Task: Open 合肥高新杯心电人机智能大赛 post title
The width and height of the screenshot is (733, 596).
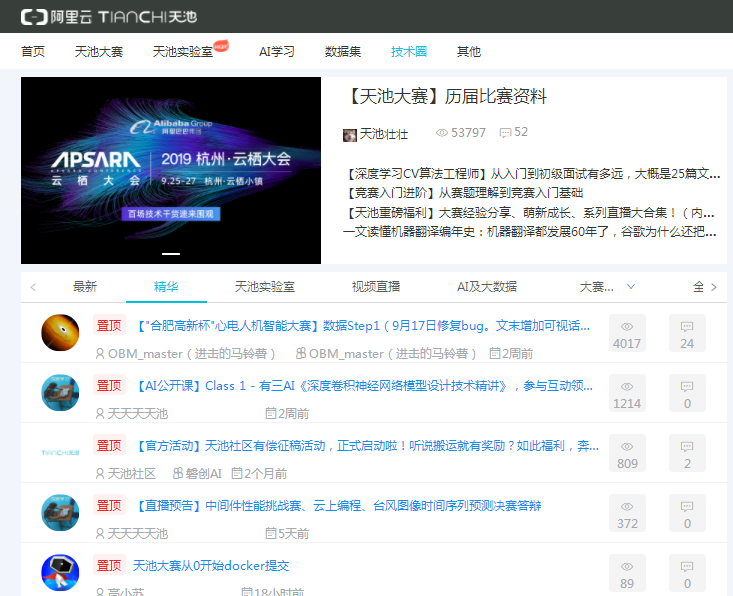Action: (363, 326)
